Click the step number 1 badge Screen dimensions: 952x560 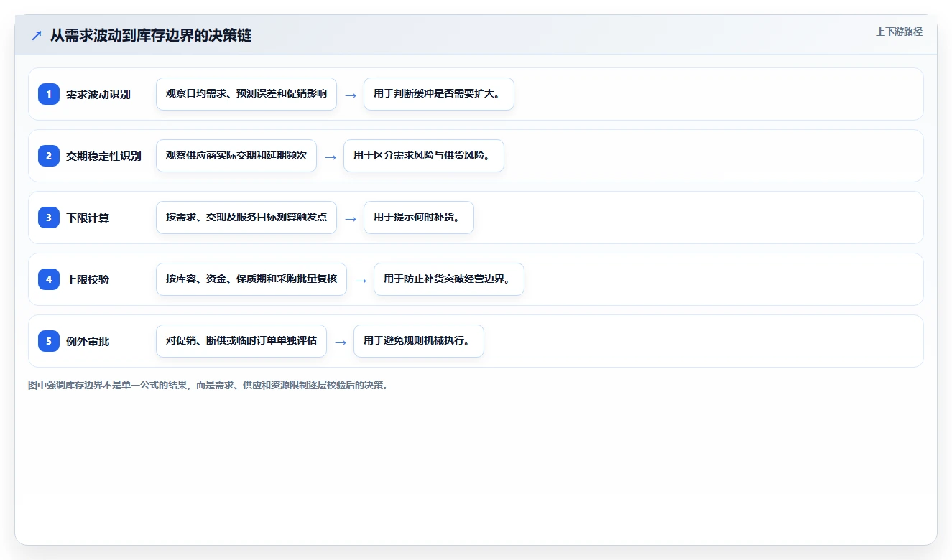point(49,94)
